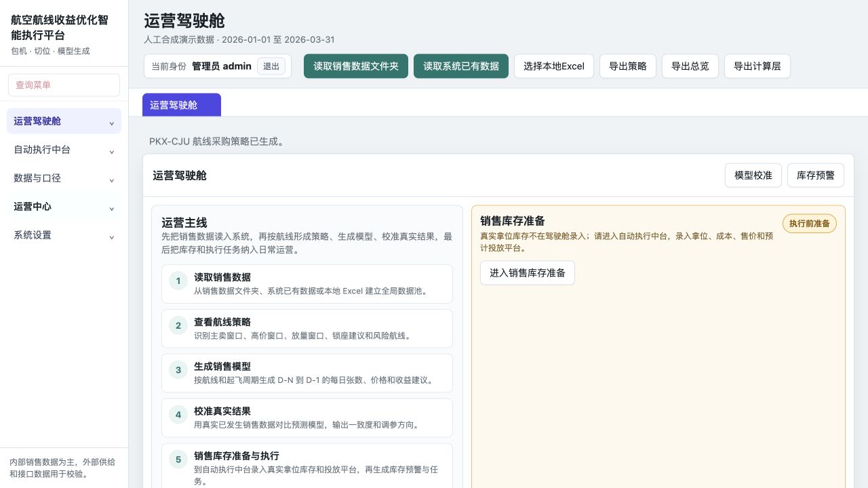Expand chevron beside 运营驾驶舱 menu
Screen dimensions: 868x488
point(111,123)
